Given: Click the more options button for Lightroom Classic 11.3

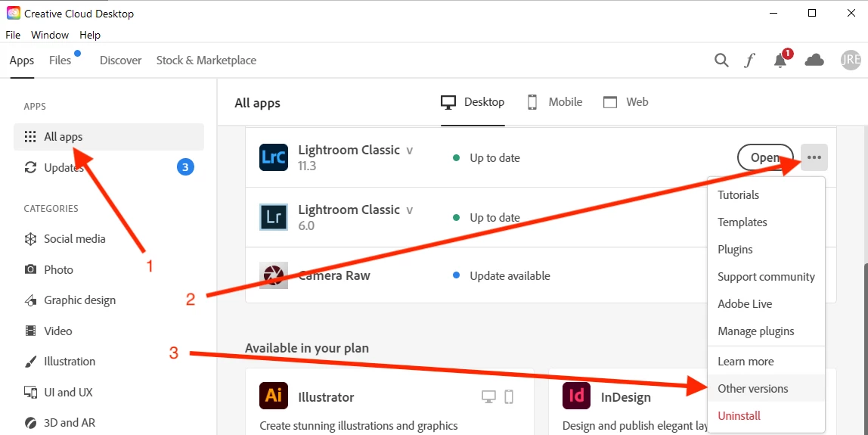Looking at the screenshot, I should (814, 158).
